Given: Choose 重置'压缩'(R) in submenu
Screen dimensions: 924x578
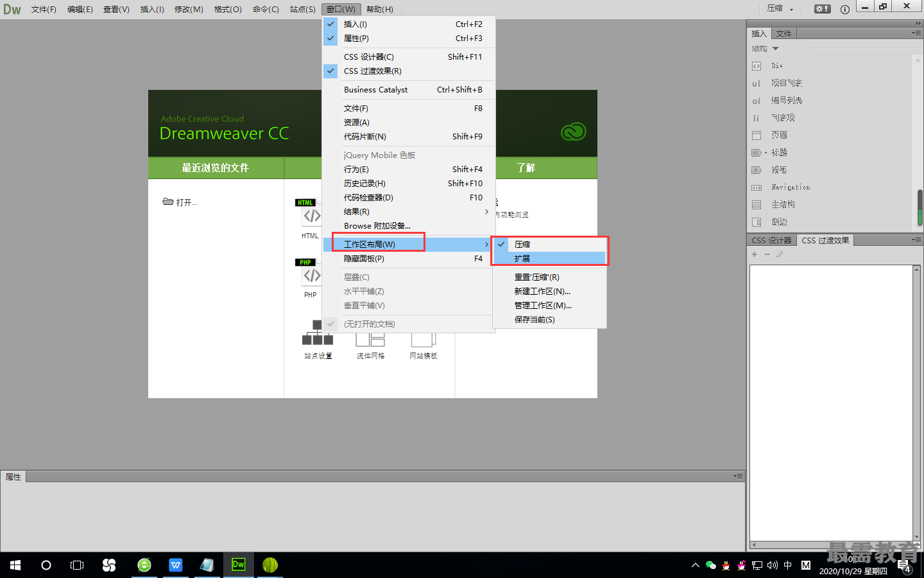Looking at the screenshot, I should (549, 277).
